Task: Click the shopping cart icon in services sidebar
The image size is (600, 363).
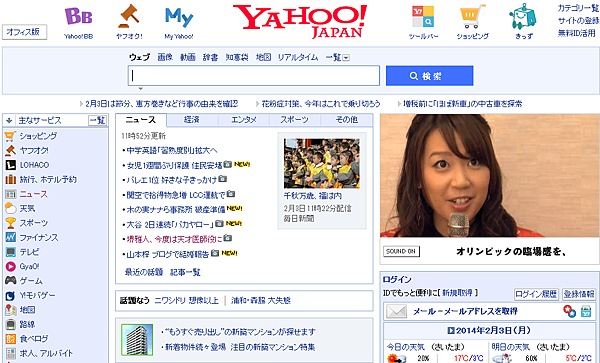Action: click(x=10, y=136)
